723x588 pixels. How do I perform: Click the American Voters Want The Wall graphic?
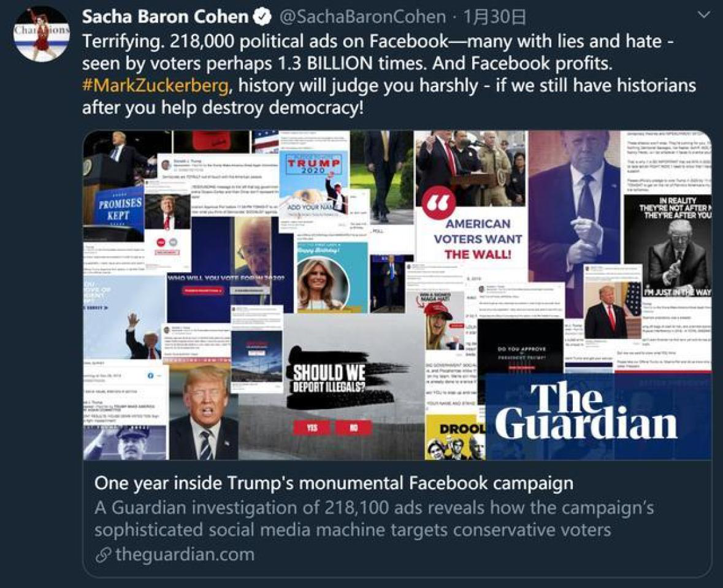(x=478, y=239)
